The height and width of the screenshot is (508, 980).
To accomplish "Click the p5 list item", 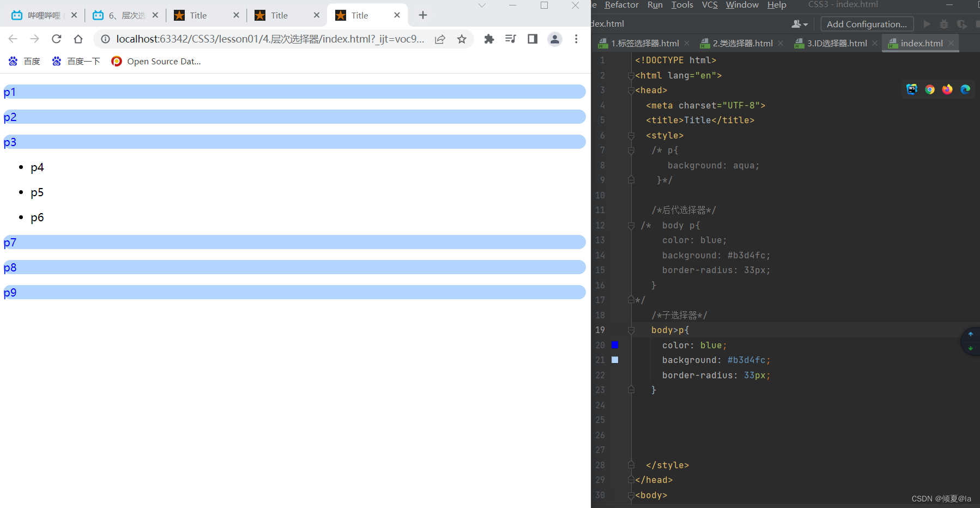I will tap(37, 192).
